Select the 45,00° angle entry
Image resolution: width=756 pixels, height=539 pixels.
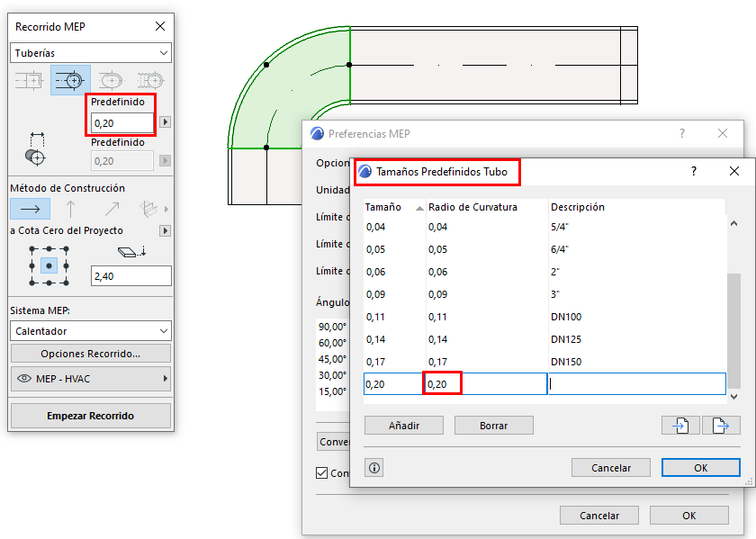click(x=332, y=359)
